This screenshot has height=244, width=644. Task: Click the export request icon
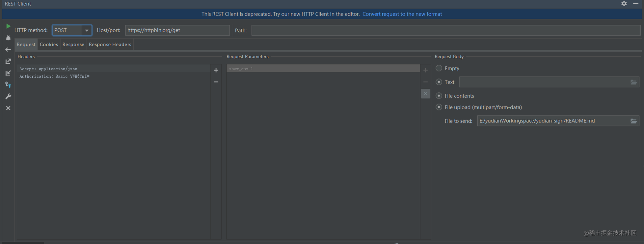pyautogui.click(x=8, y=61)
